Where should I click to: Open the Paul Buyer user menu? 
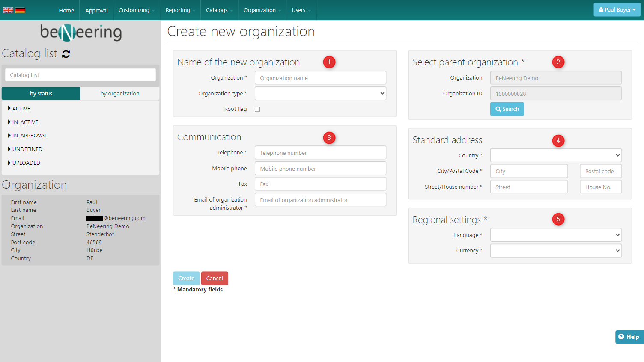(x=617, y=9)
